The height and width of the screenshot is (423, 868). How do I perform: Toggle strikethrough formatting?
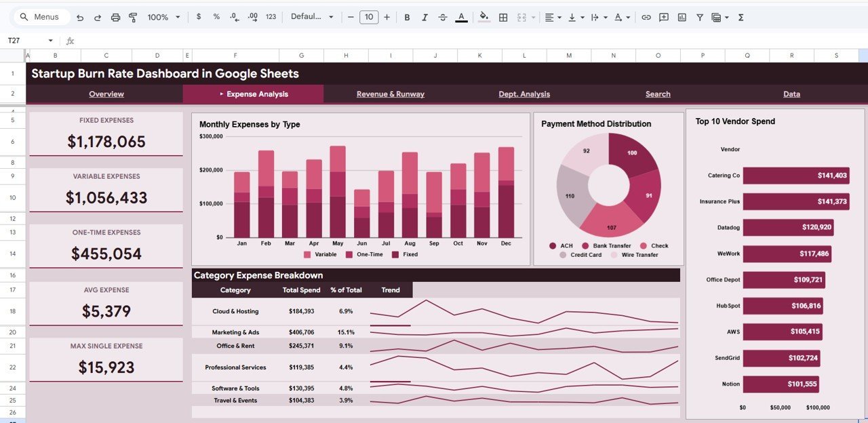tap(443, 17)
